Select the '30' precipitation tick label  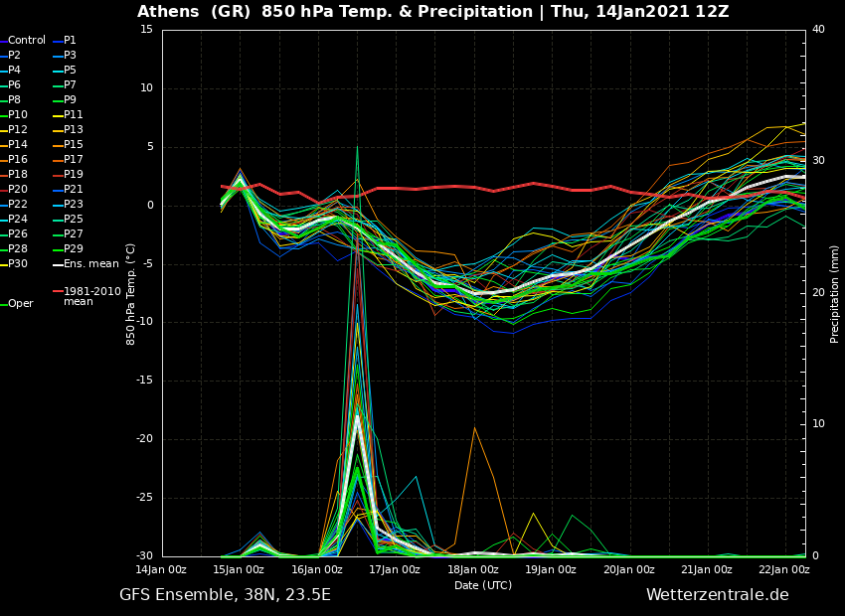(x=818, y=161)
